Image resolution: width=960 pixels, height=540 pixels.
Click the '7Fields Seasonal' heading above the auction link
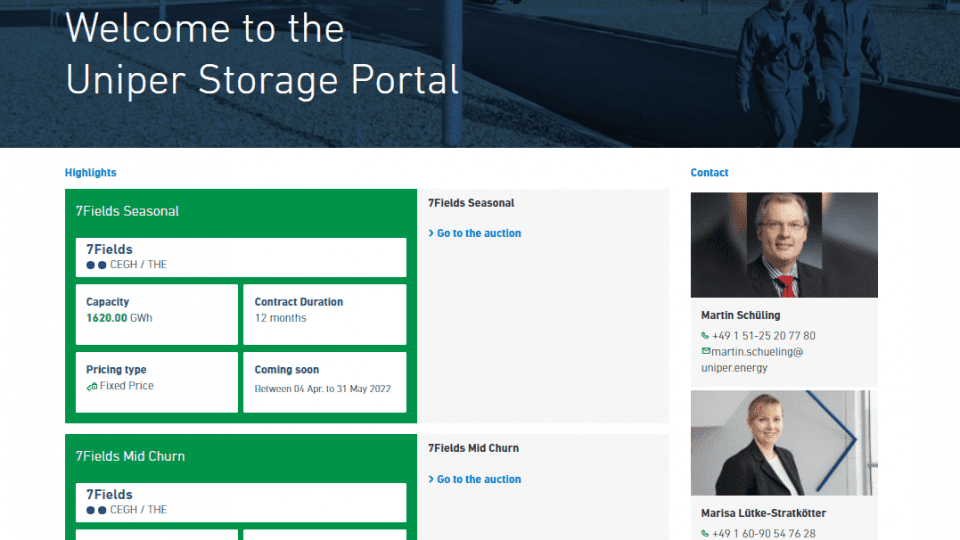[x=471, y=203]
